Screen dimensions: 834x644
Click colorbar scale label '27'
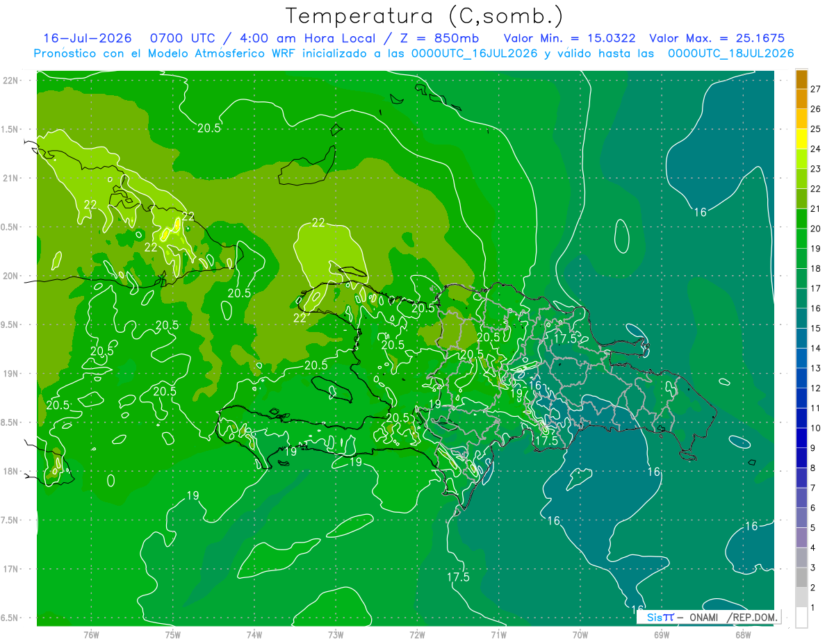[x=816, y=89]
